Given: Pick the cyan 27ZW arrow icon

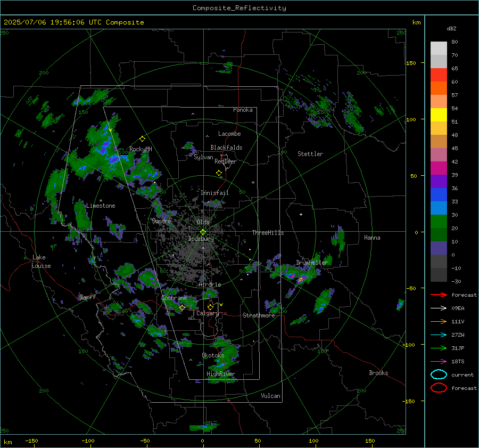Looking at the screenshot, I should (x=439, y=335).
